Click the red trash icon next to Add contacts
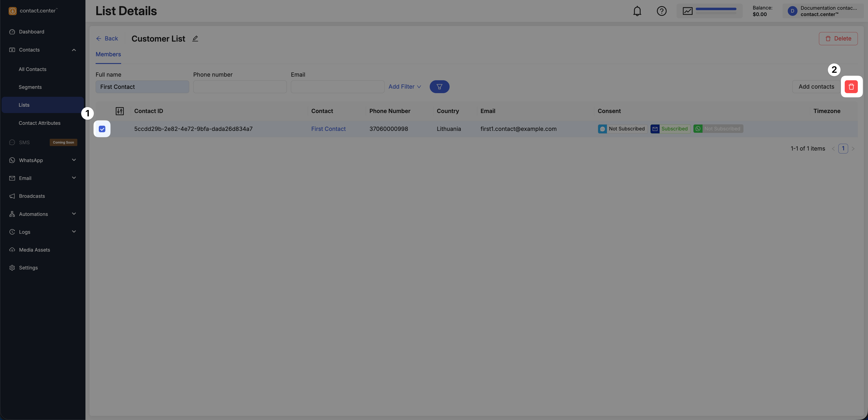Viewport: 868px width, 420px height. tap(851, 87)
